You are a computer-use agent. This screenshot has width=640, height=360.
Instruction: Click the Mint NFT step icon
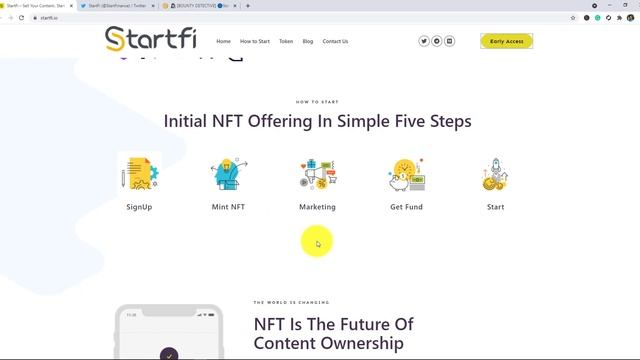click(x=229, y=174)
